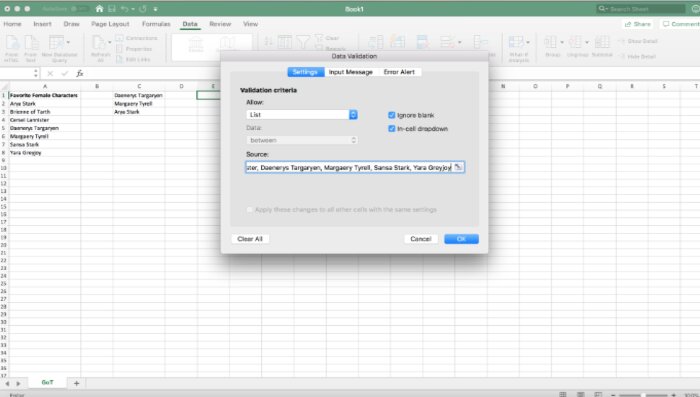This screenshot has height=397, width=700.
Task: Select the Geography data type
Action: tap(227, 44)
